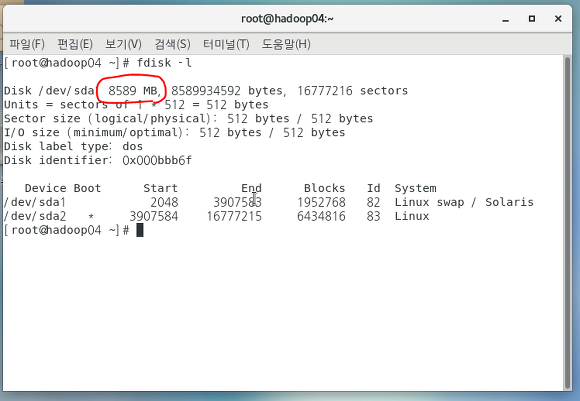The image size is (580, 401).
Task: Click the window title root@hadoop04:~
Action: pyautogui.click(x=287, y=18)
